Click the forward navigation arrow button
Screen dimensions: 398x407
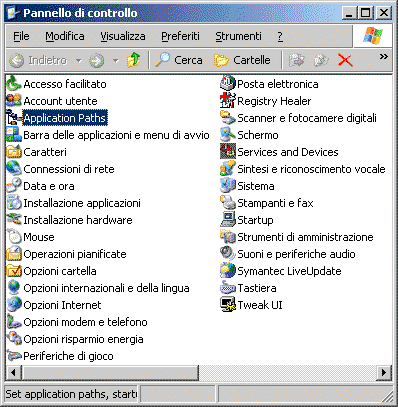point(97,61)
